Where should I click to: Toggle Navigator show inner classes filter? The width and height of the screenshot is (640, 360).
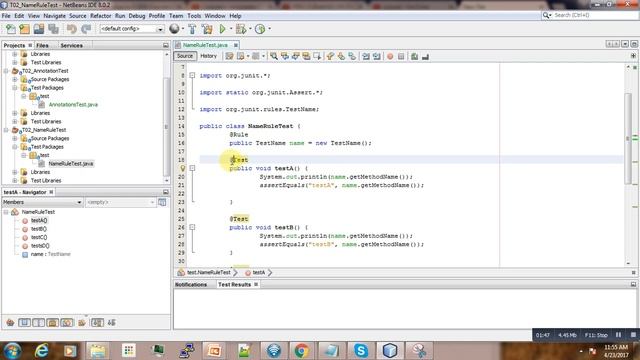[x=67, y=323]
